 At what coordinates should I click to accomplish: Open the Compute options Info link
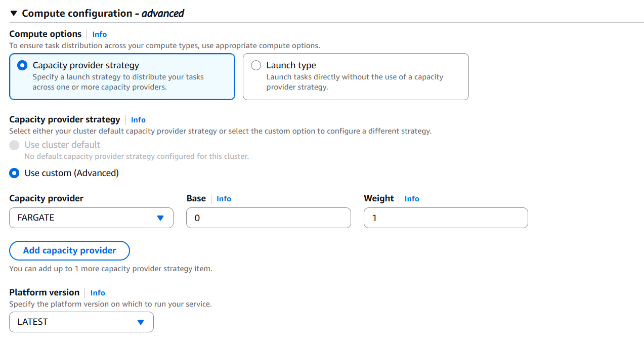(99, 34)
